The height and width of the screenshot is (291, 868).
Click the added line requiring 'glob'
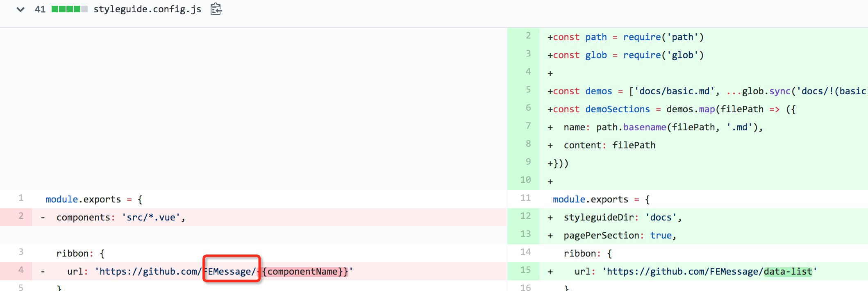click(x=626, y=55)
